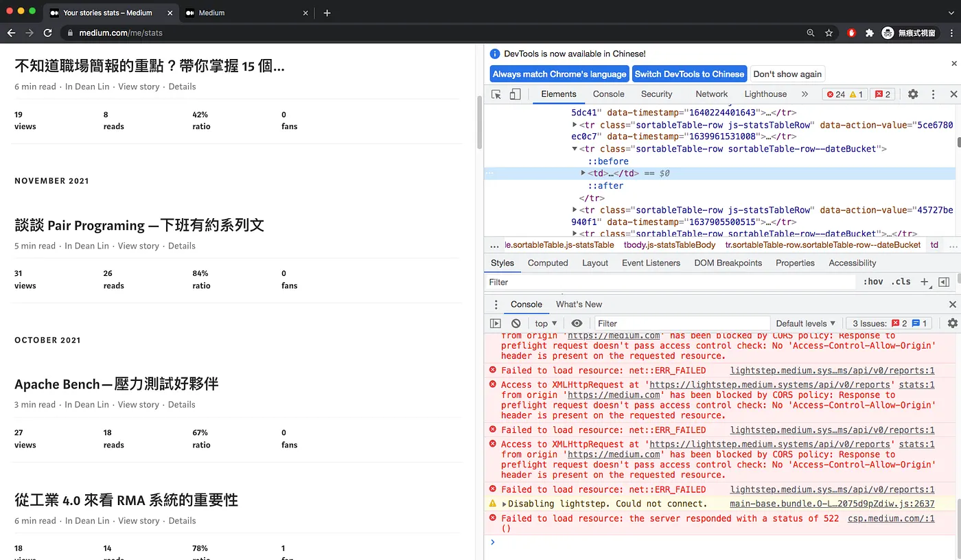961x560 pixels.
Task: Toggle .cls element classes panel
Action: coord(901,282)
